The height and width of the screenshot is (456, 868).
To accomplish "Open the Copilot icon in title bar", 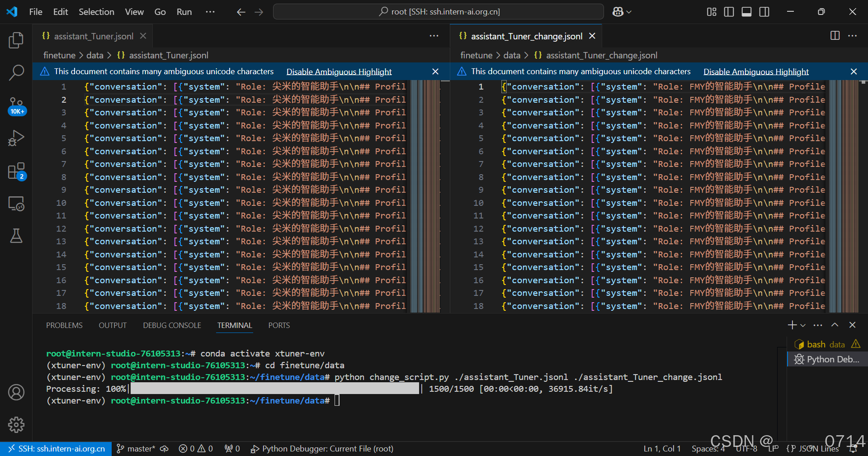I will [x=618, y=12].
